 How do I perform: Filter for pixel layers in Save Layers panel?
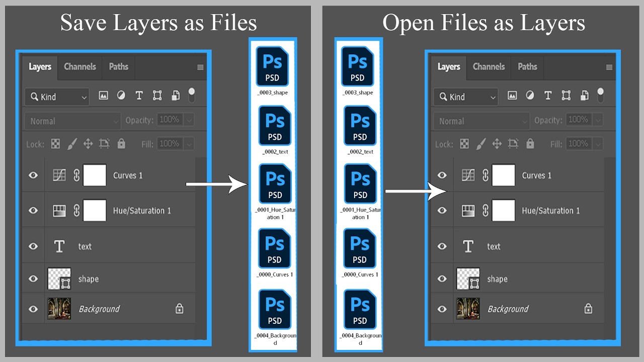[103, 95]
